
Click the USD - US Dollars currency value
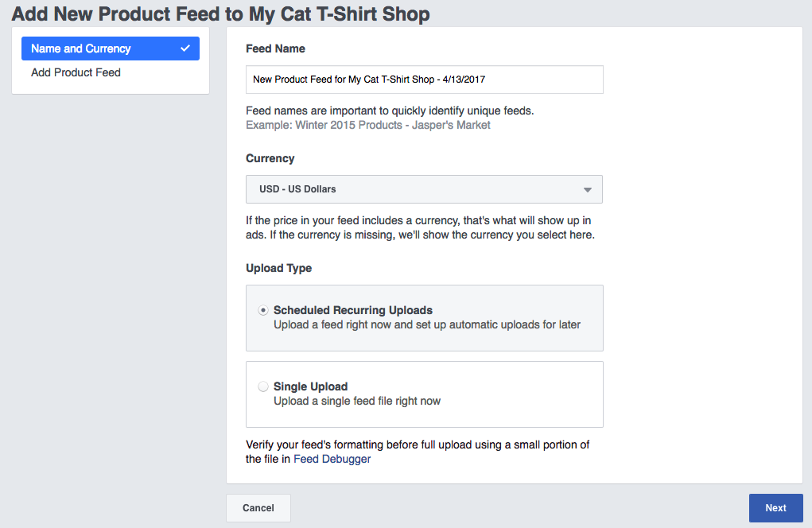click(298, 189)
